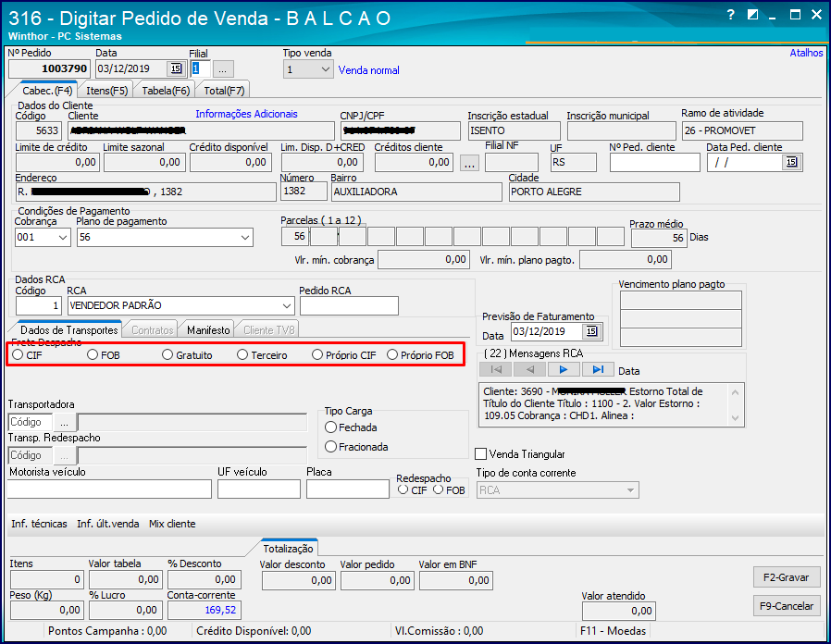Select the Próprio FOB freight option
The width and height of the screenshot is (831, 644).
click(x=392, y=355)
